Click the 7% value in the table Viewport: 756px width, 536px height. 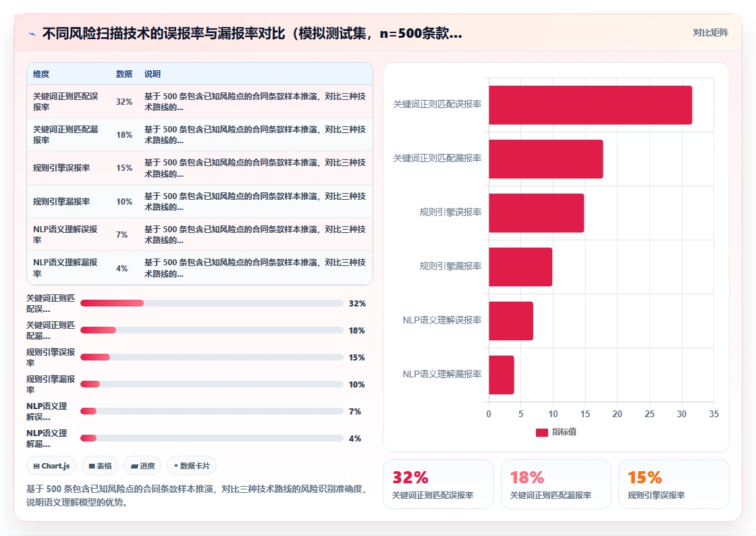click(122, 234)
